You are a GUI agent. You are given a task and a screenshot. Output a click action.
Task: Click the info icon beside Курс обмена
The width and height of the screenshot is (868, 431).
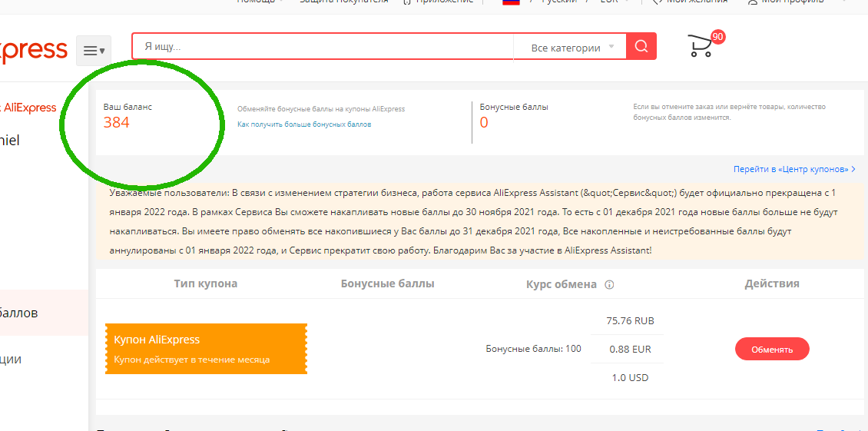[609, 285]
